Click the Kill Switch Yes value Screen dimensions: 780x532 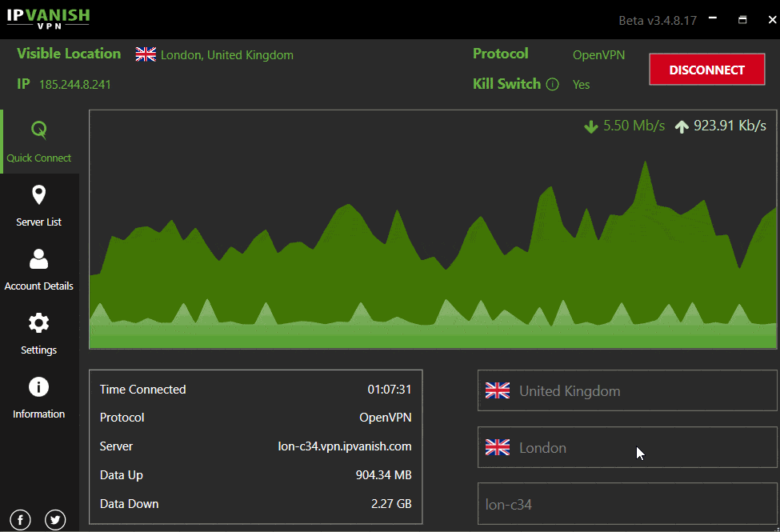(581, 85)
